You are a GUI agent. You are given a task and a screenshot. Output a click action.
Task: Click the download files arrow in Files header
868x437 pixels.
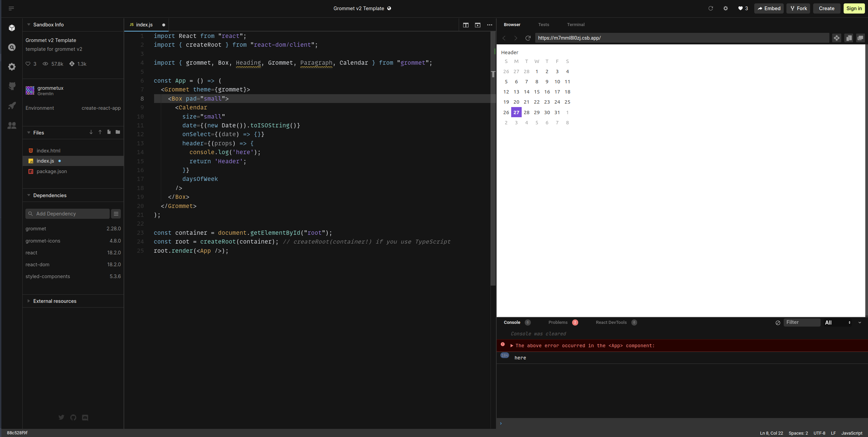91,132
